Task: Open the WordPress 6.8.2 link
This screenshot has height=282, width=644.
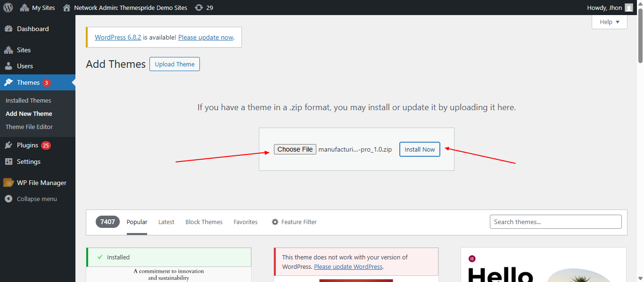Action: [x=118, y=37]
